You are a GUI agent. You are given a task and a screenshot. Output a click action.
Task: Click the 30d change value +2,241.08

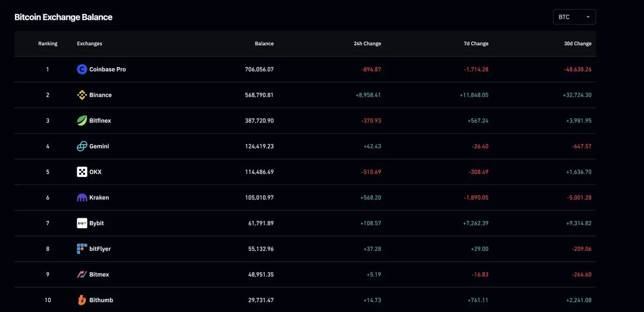(x=579, y=300)
